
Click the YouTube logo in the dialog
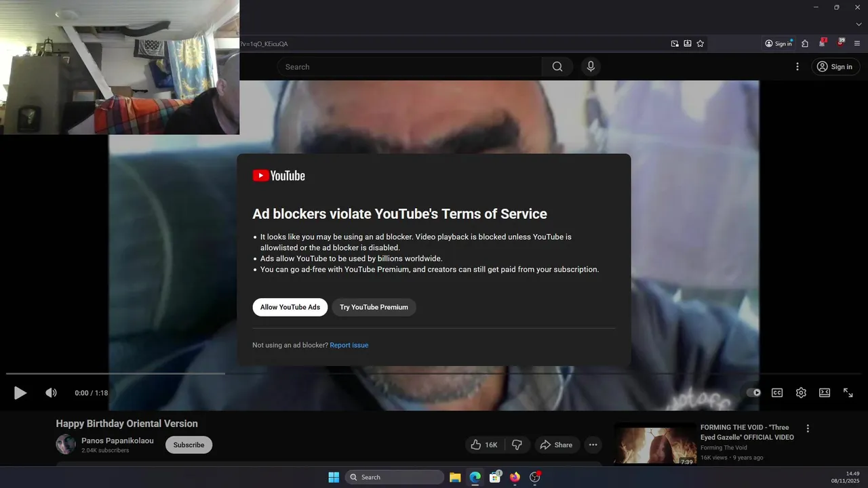pyautogui.click(x=279, y=176)
